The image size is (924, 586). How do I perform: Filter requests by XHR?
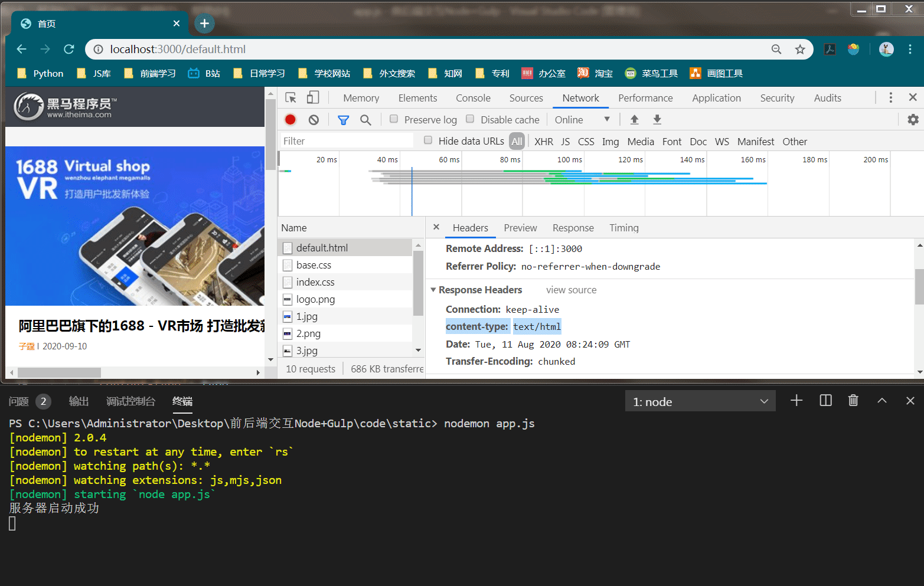pyautogui.click(x=544, y=142)
